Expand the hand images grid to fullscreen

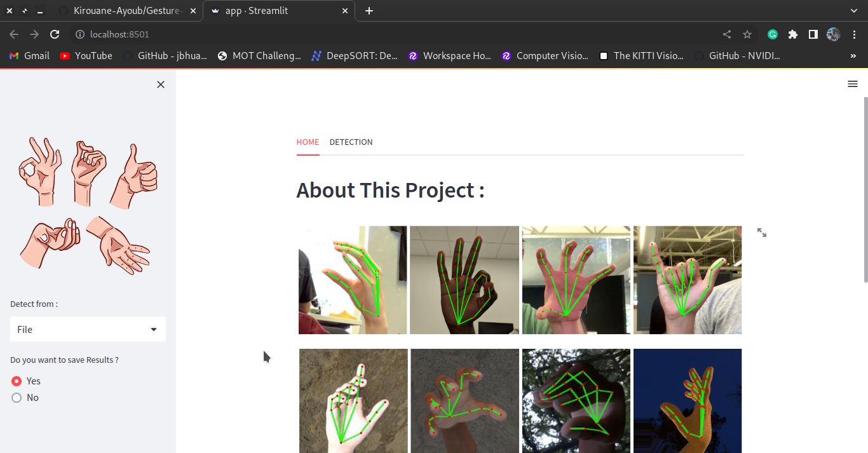[x=762, y=233]
